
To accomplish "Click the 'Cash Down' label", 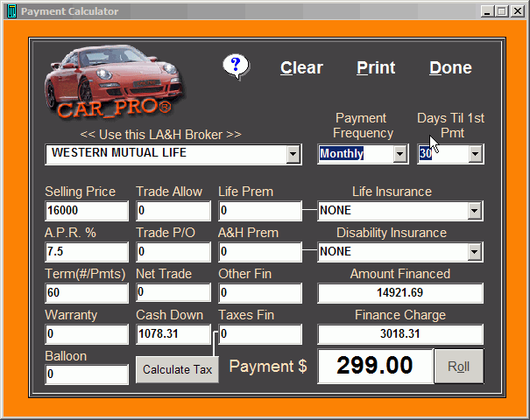I will coord(169,315).
